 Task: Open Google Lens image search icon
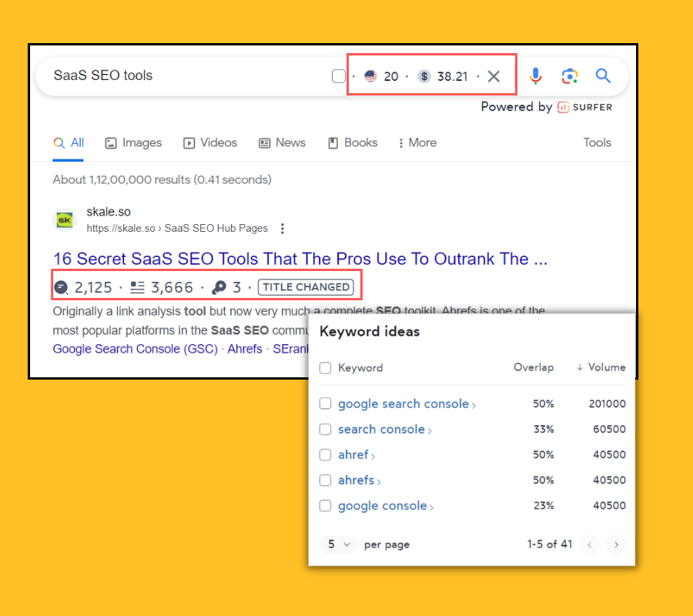569,76
